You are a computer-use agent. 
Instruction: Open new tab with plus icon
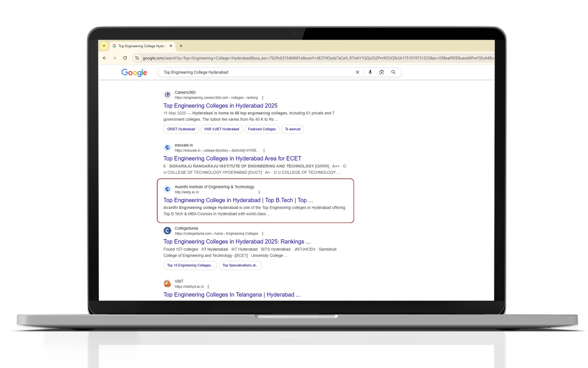click(181, 46)
